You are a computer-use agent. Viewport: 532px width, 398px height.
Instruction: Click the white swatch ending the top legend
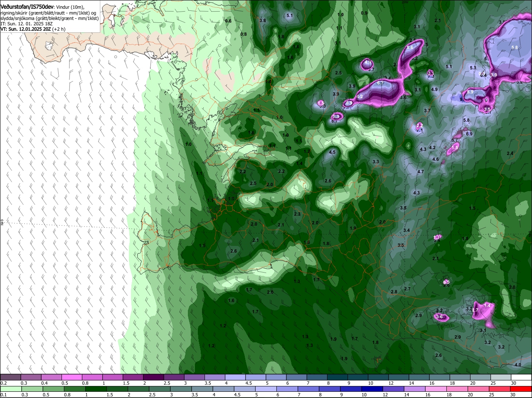coord(521,377)
